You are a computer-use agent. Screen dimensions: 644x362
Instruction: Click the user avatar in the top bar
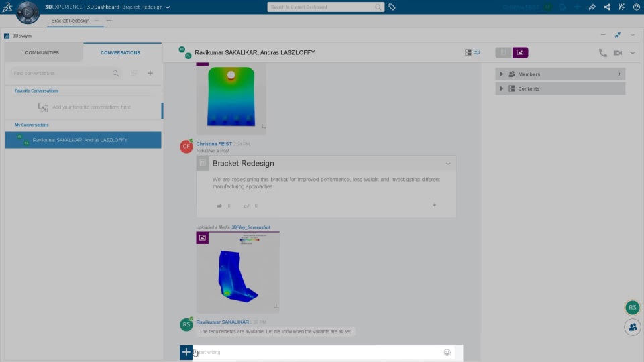tap(548, 7)
